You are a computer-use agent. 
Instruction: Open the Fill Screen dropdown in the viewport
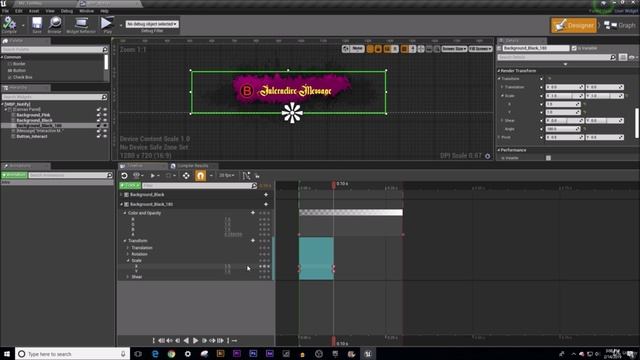coord(480,49)
